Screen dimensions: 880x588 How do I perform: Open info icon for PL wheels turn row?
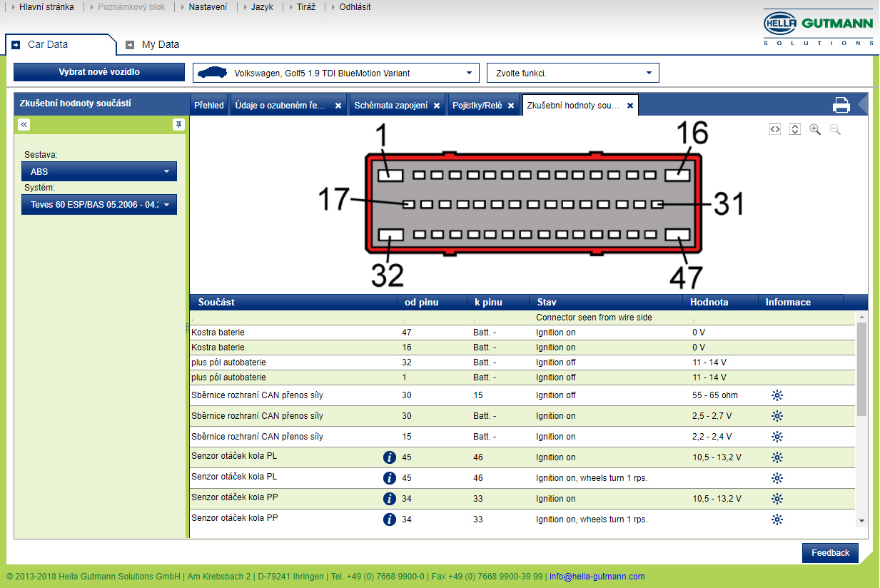(x=390, y=478)
